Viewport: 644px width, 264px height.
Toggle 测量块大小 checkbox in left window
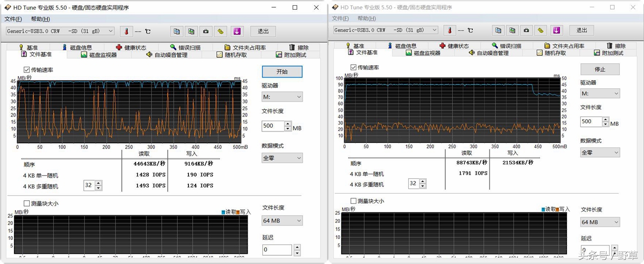tap(27, 203)
